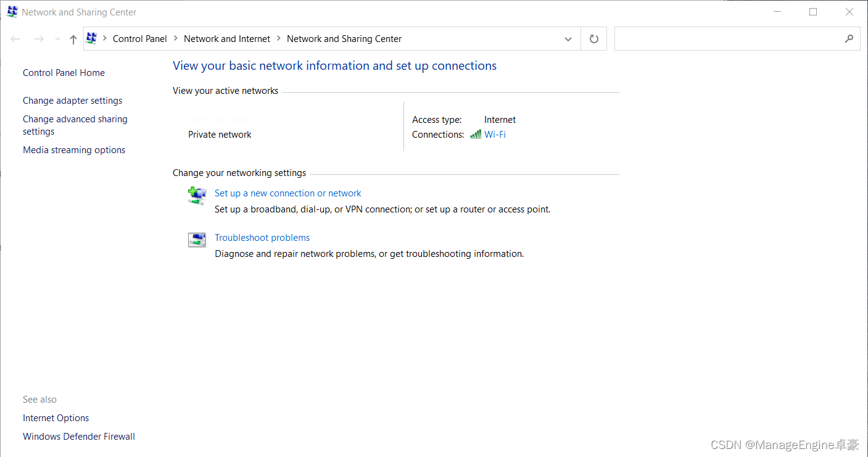Click the 'View your active networks' heading
Screen dimensions: 868x457
[225, 91]
